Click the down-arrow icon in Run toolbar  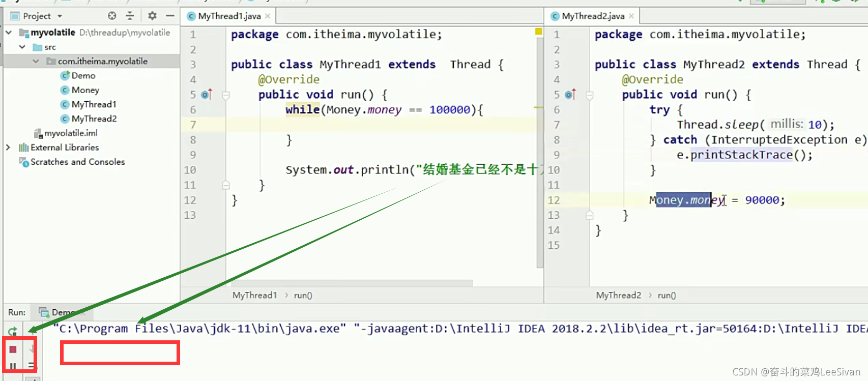click(x=32, y=349)
